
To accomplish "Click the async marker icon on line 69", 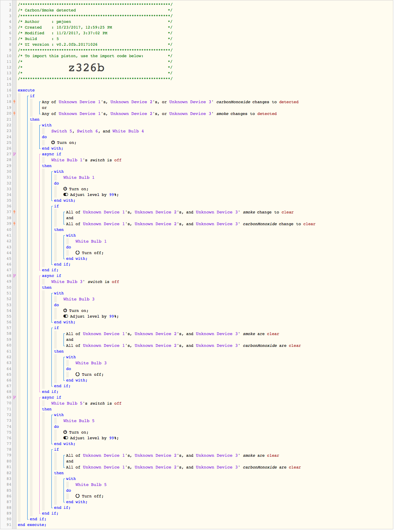I will [14, 397].
